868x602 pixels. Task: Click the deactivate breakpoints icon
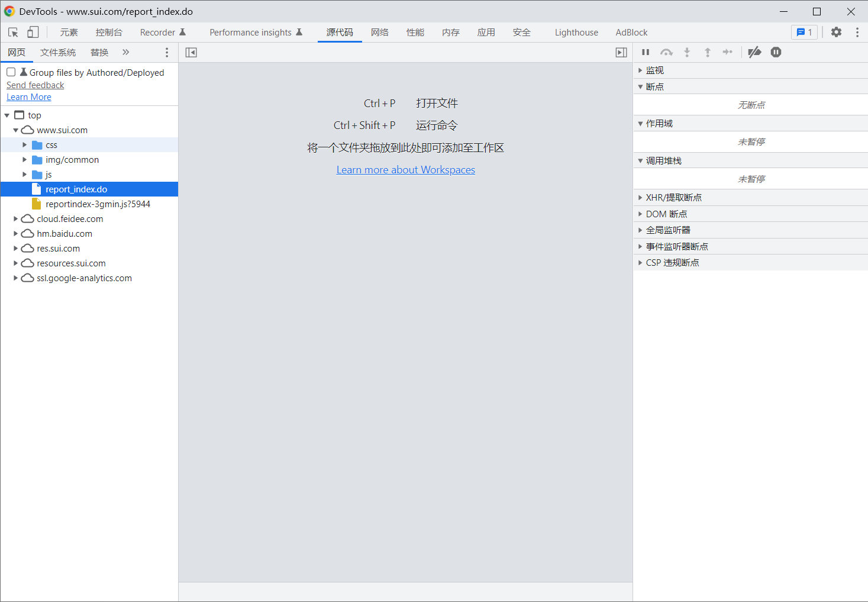coord(754,53)
